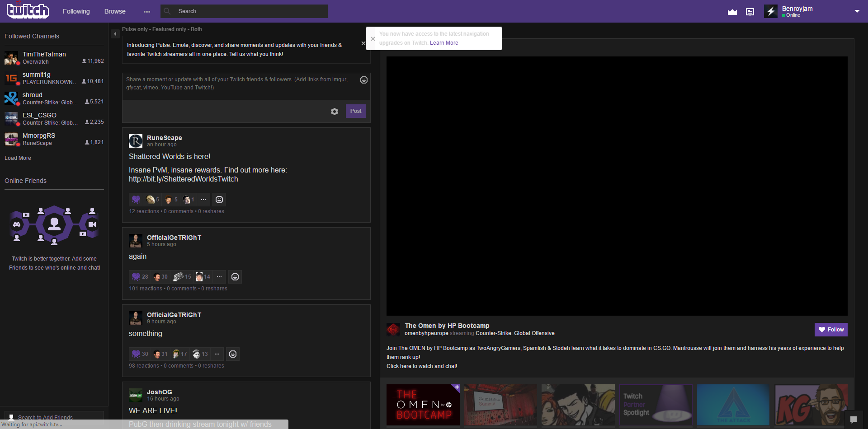This screenshot has height=429, width=868.
Task: Filter feed to Pulse only
Action: (x=135, y=29)
